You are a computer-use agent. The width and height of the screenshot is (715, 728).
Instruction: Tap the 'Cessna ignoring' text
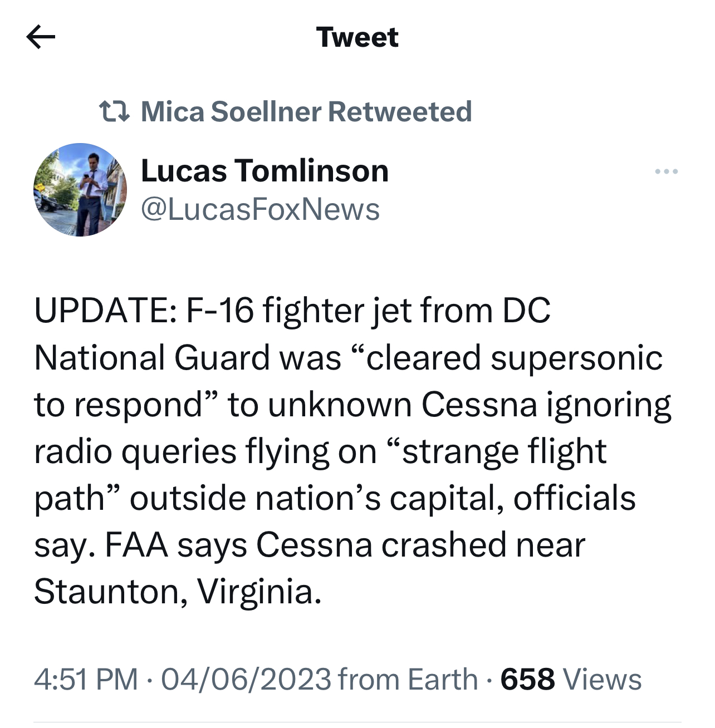coord(546,405)
